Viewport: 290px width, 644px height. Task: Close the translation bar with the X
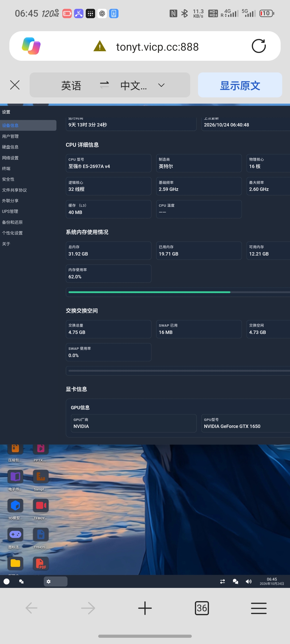click(15, 85)
